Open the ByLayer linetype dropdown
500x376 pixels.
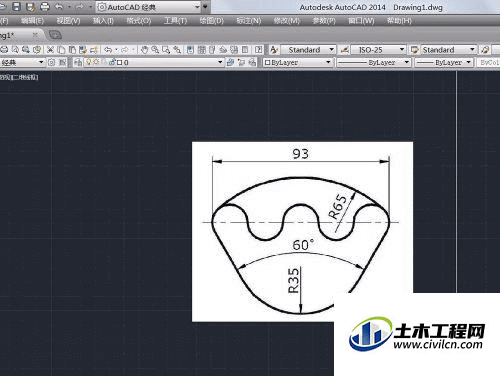pos(373,62)
